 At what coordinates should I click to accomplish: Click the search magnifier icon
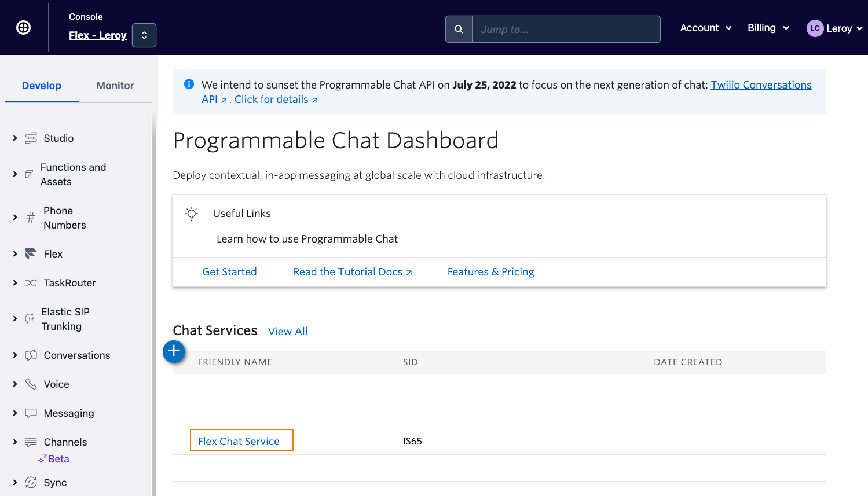[x=459, y=29]
